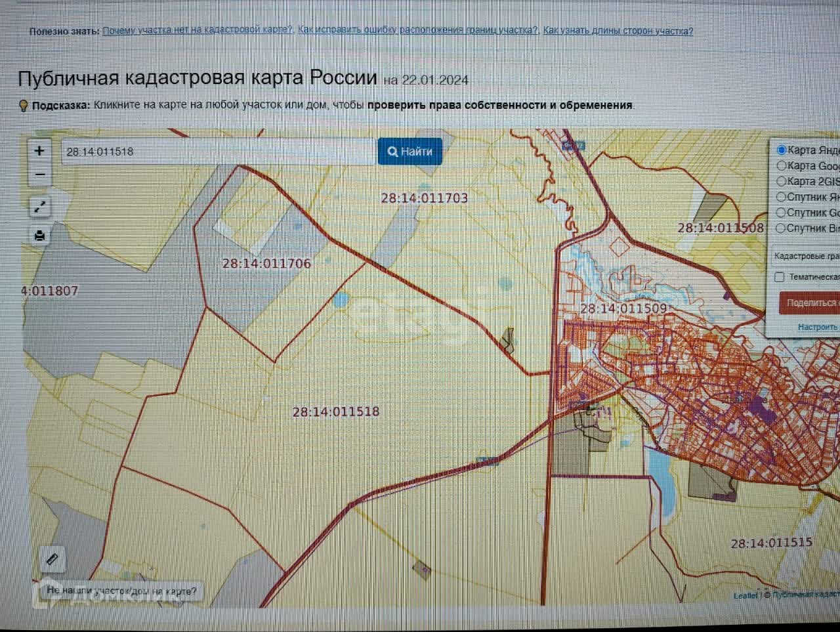Click map label 28:14:011518
Image resolution: width=840 pixels, height=632 pixels.
336,412
